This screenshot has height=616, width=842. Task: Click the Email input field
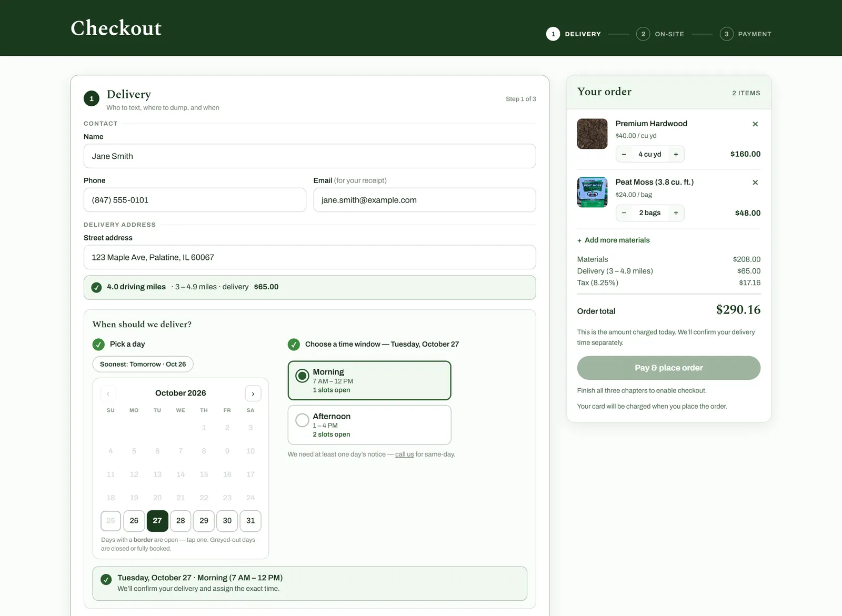point(425,200)
